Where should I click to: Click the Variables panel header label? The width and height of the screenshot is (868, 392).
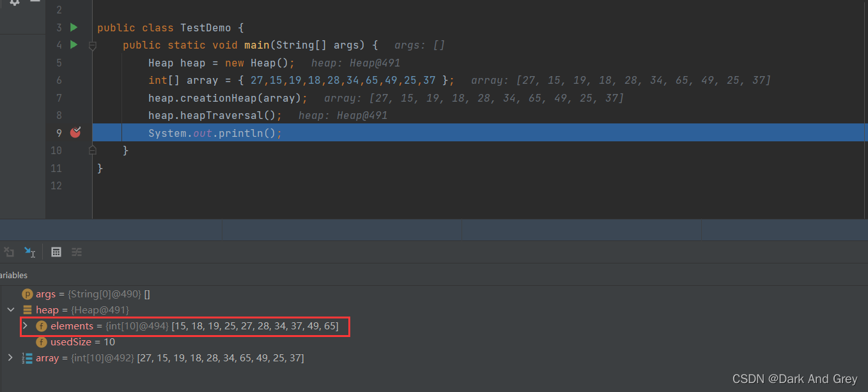click(13, 275)
